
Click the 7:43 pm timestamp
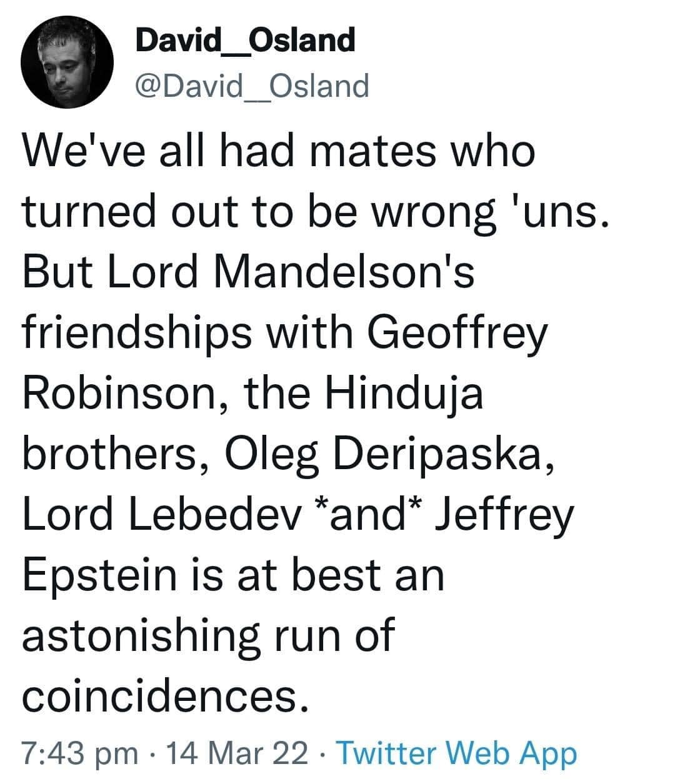[x=79, y=753]
